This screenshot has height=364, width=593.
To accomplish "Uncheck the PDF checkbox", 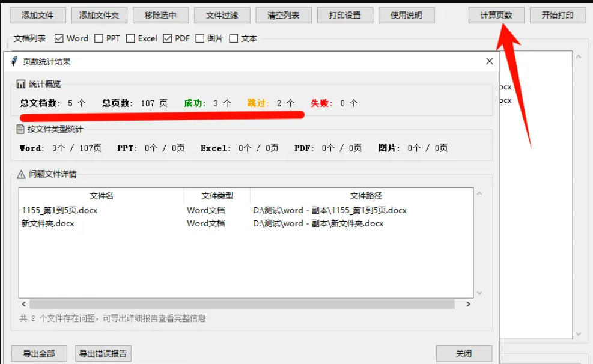I will [168, 38].
